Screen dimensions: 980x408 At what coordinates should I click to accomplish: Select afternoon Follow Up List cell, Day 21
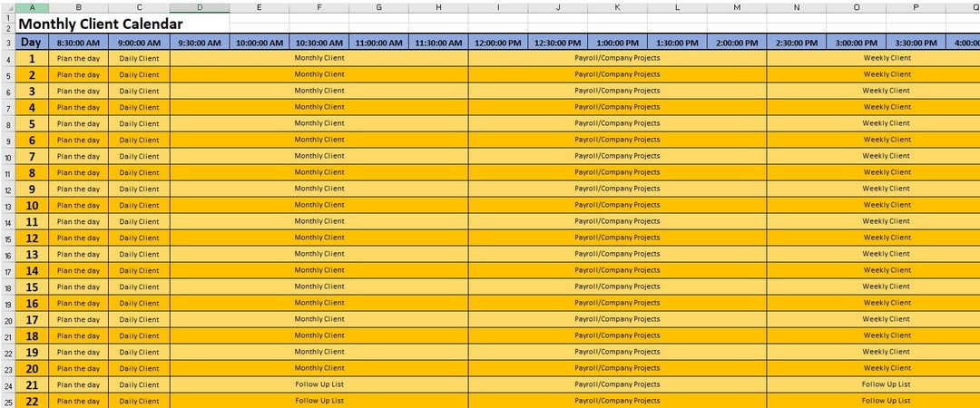874,385
